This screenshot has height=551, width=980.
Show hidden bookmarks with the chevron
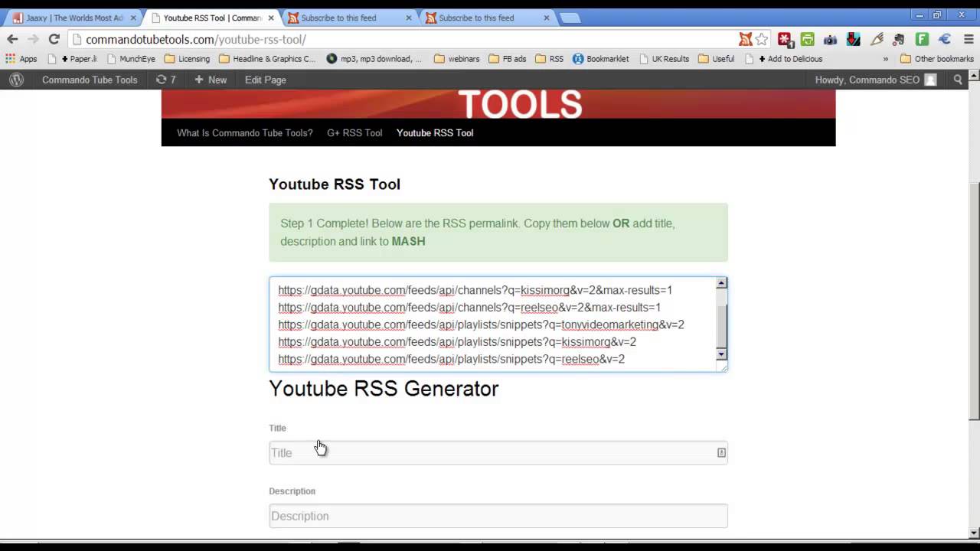(886, 58)
